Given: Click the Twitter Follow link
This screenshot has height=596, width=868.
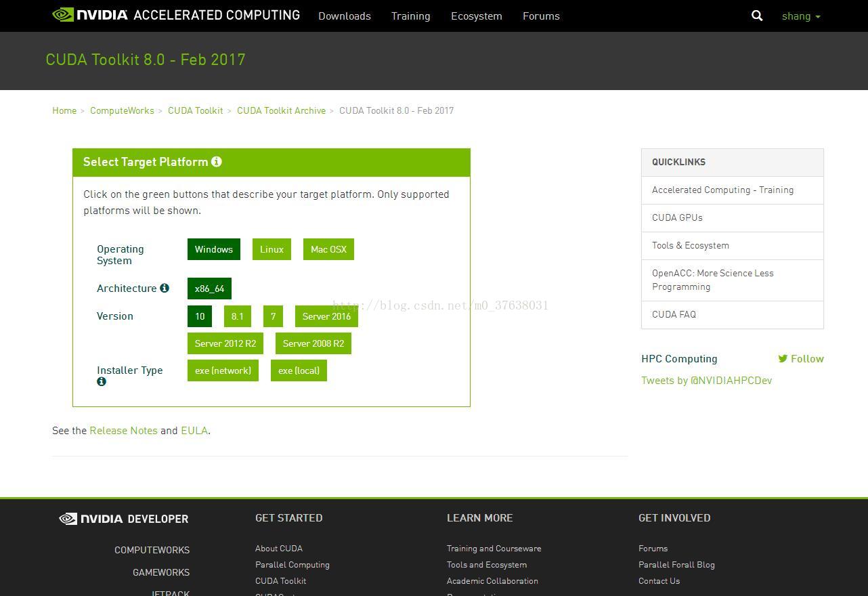Looking at the screenshot, I should pos(801,359).
